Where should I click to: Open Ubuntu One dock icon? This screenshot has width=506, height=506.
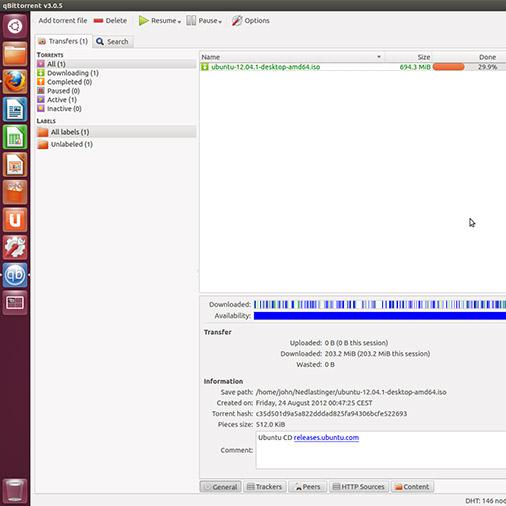click(15, 220)
